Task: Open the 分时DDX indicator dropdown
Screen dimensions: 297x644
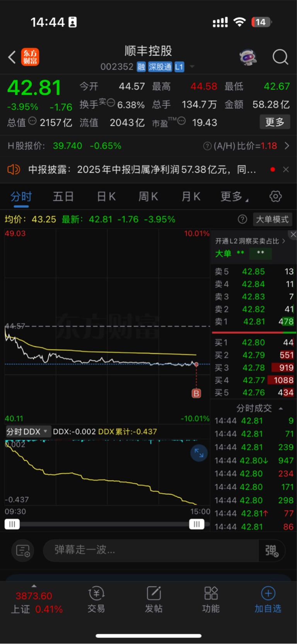Action: [28, 432]
